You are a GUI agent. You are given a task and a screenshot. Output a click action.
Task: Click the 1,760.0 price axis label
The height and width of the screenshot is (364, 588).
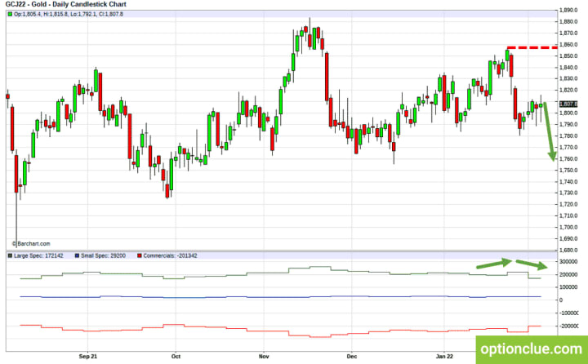568,158
